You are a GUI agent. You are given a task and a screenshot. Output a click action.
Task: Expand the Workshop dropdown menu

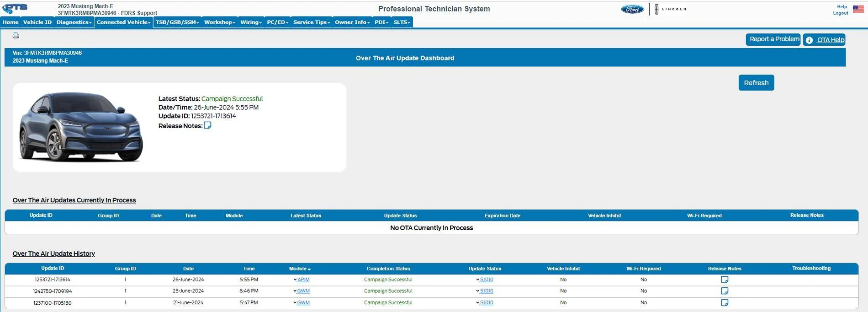pyautogui.click(x=219, y=22)
